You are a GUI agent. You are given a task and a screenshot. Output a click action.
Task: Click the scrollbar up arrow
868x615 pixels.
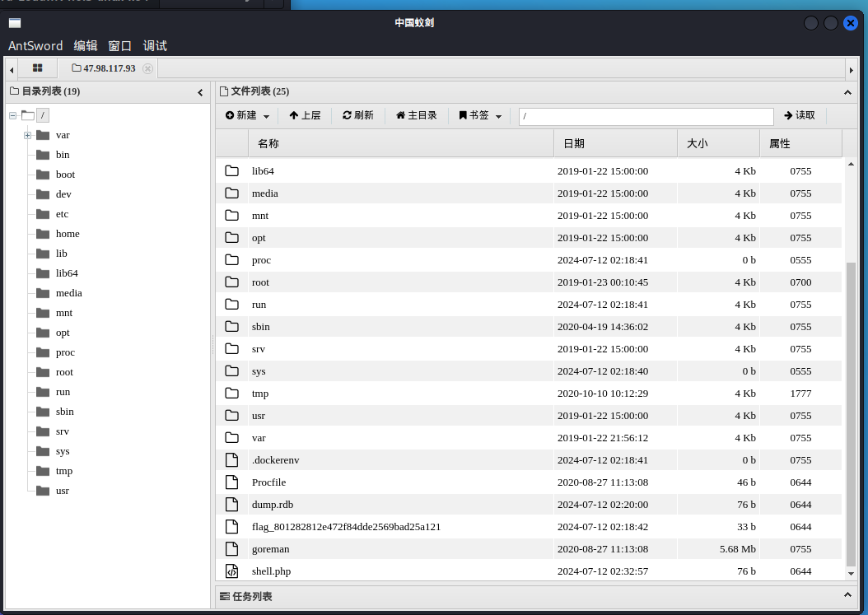pos(851,164)
